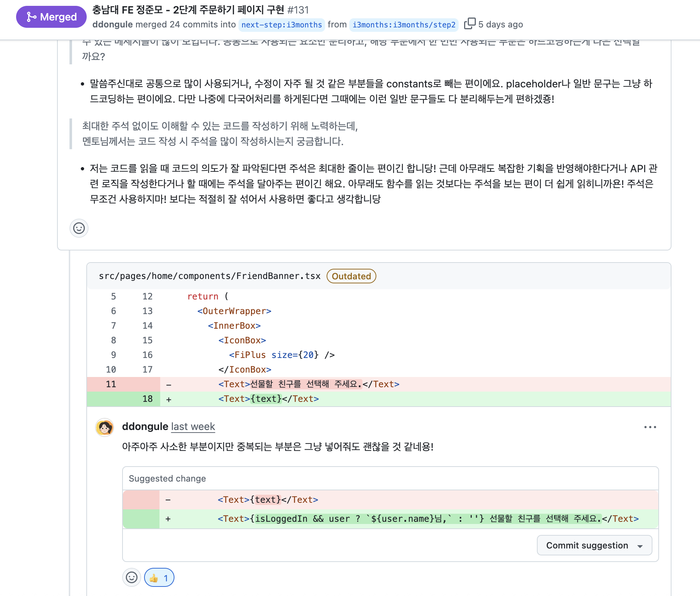
Task: Click the Merged status badge
Action: click(x=51, y=17)
